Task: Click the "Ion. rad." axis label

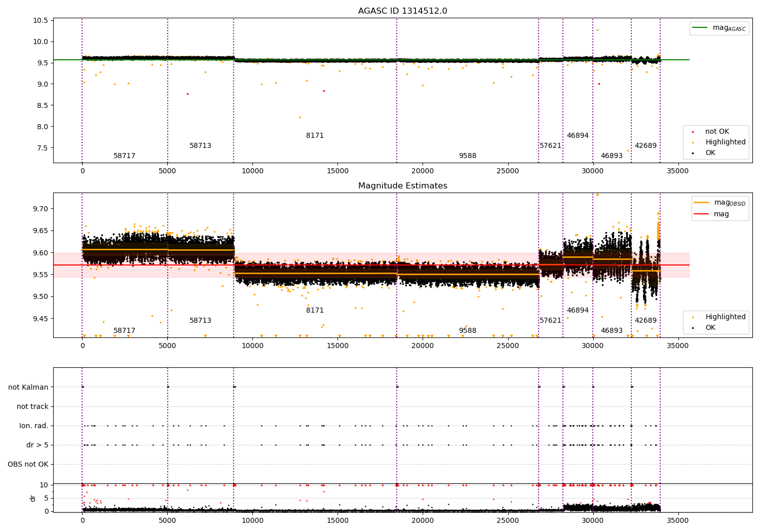Action: click(x=34, y=426)
